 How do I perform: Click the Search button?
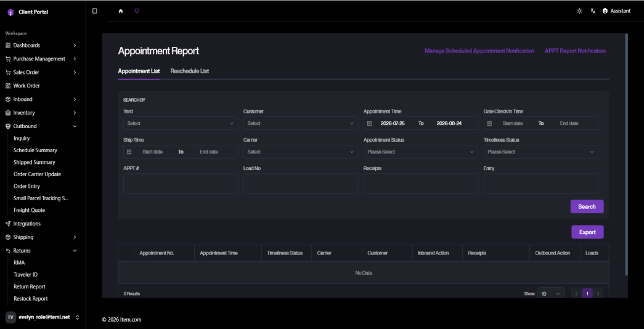click(x=587, y=206)
